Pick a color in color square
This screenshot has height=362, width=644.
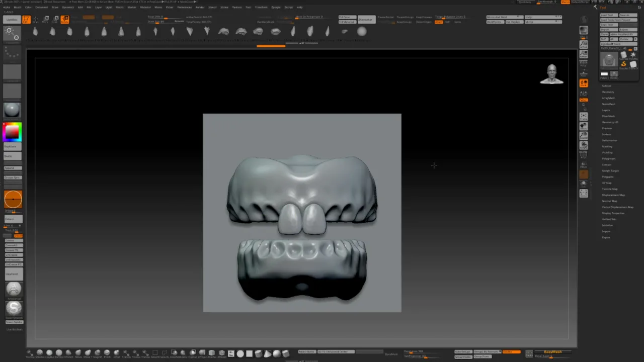pyautogui.click(x=12, y=132)
